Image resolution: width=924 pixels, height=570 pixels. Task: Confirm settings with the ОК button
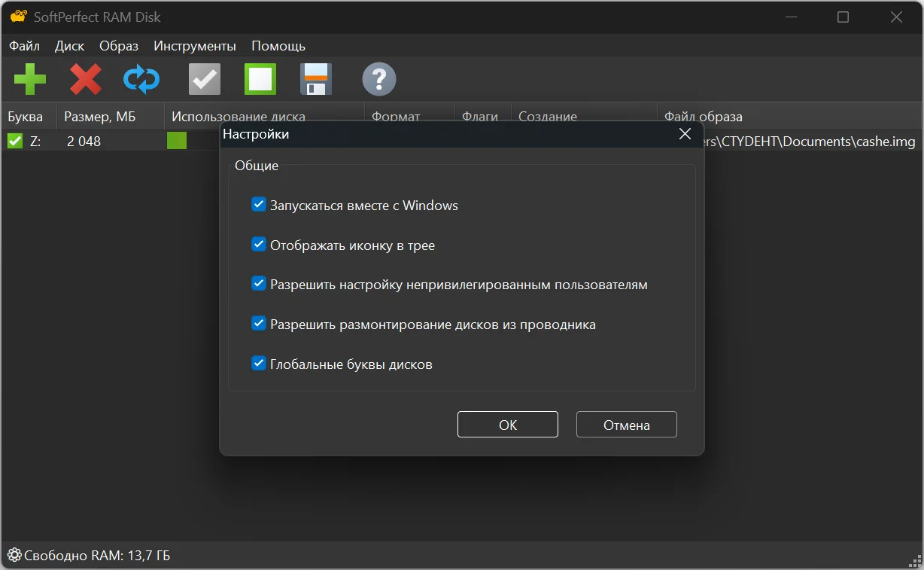tap(508, 425)
